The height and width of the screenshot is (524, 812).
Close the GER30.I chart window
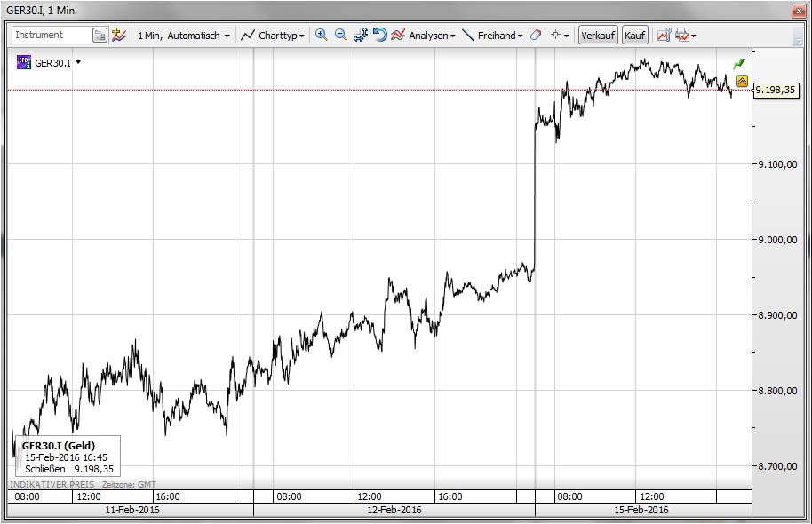click(x=799, y=11)
